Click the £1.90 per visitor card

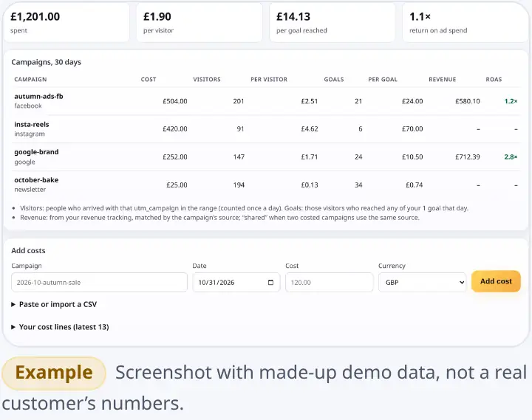(x=199, y=22)
